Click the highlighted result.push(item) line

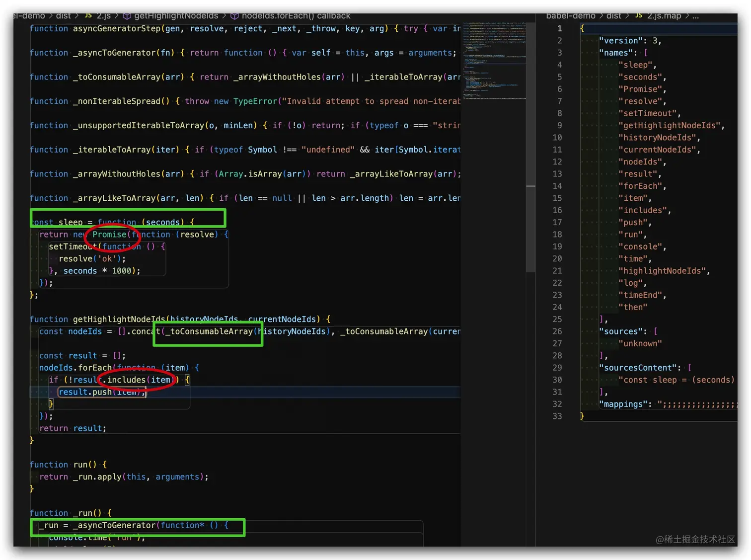(101, 392)
